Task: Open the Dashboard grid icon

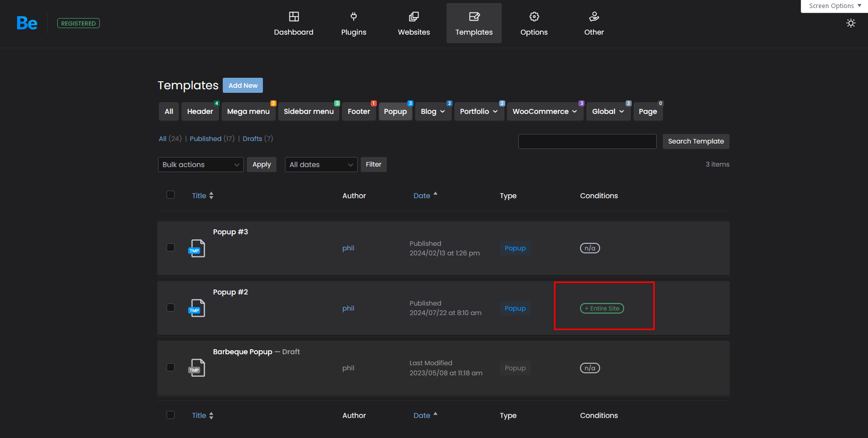Action: click(x=294, y=17)
